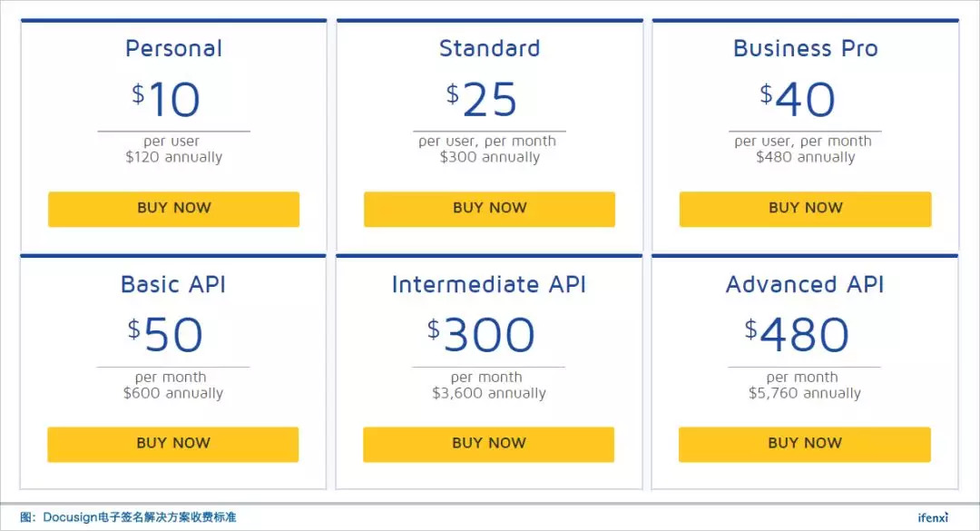Screen dimensions: 980x531
Task: Click BUY NOW under Standard plan
Action: (489, 209)
